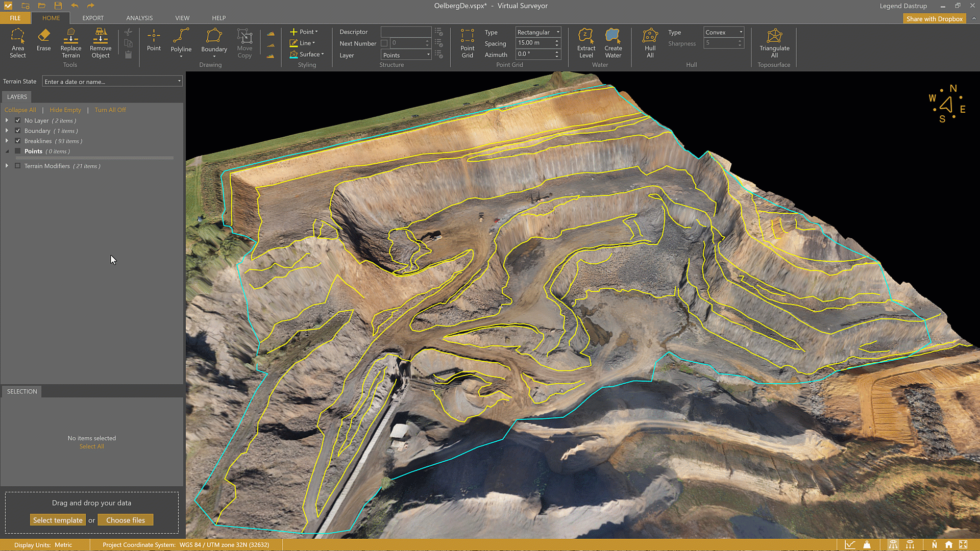The width and height of the screenshot is (980, 551).
Task: Expand the Breaklines layer tree
Action: 7,141
